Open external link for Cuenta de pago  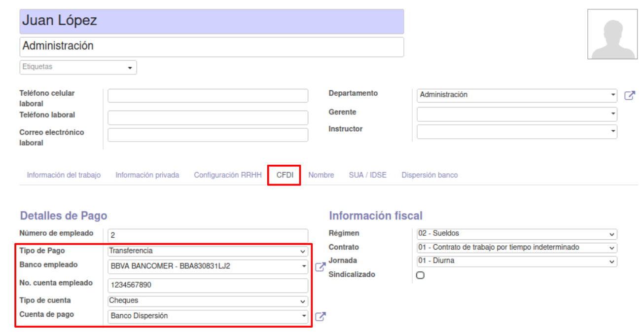[320, 317]
